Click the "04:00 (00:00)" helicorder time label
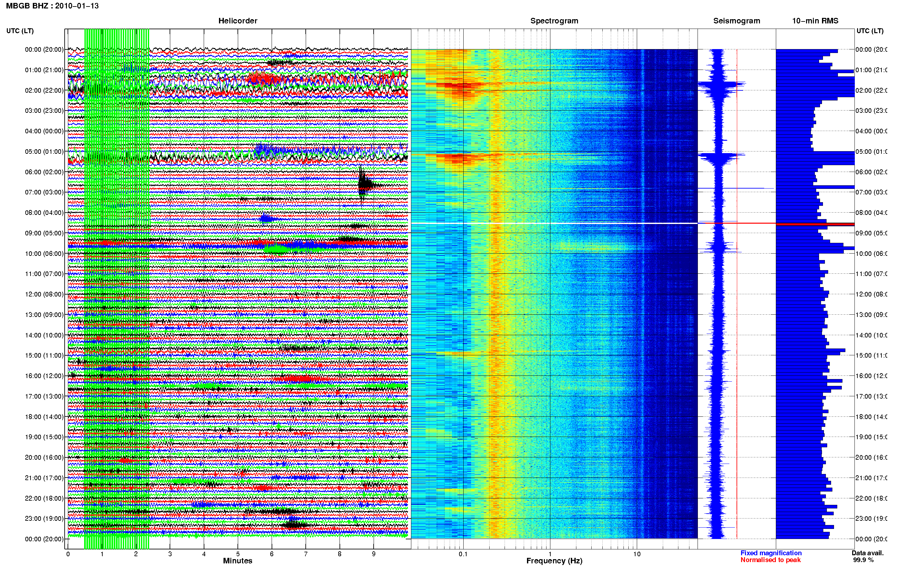This screenshot has width=924, height=578. 44,131
